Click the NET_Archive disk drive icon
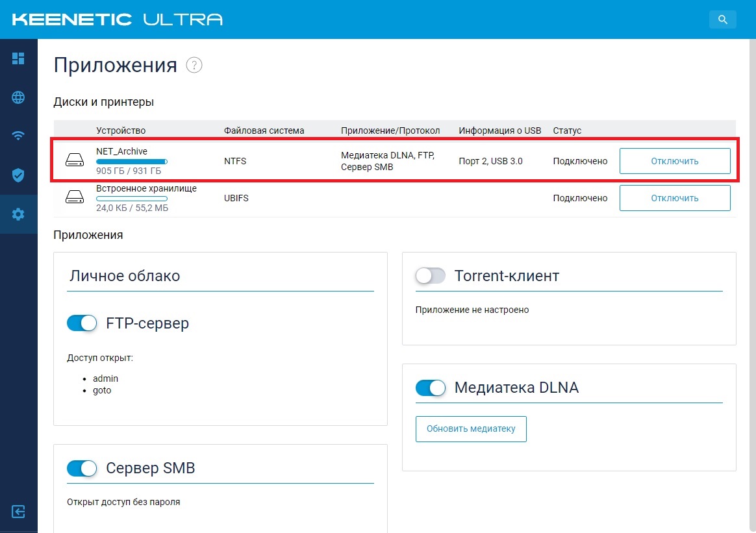Image resolution: width=756 pixels, height=533 pixels. click(x=75, y=160)
